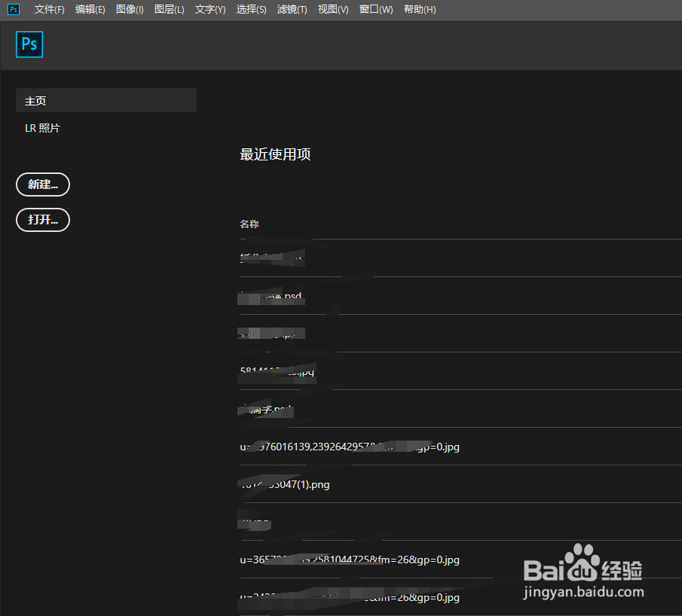Open the 选择(S) menu
The height and width of the screenshot is (616, 682).
(x=251, y=9)
